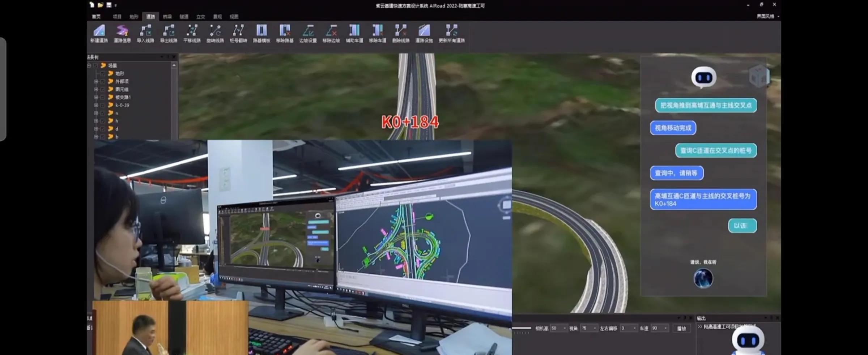Switch to the 桥梁 bridge tab
Image resolution: width=868 pixels, height=355 pixels.
click(x=167, y=17)
